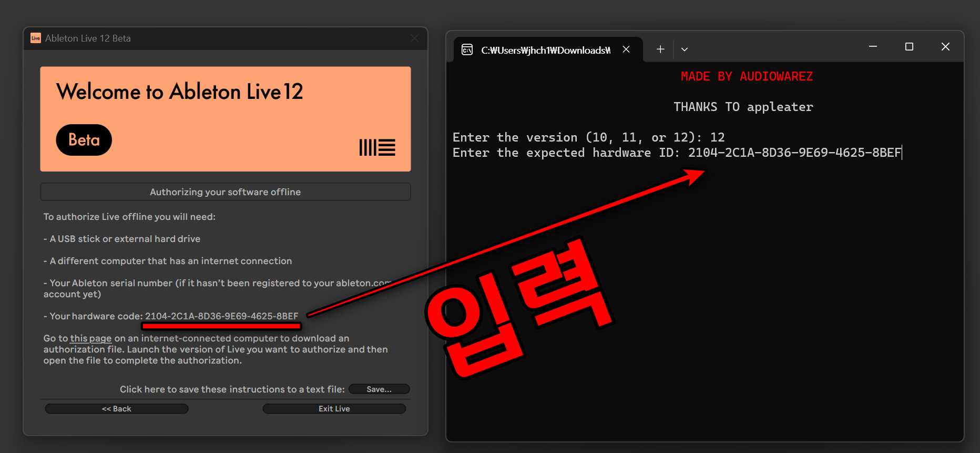Open the 'this page' authorization link

coord(91,338)
